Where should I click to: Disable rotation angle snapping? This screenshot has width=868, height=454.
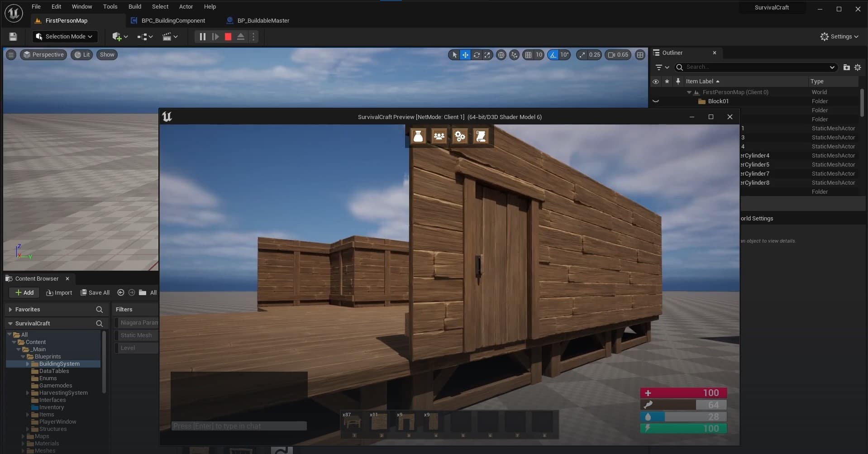(553, 55)
